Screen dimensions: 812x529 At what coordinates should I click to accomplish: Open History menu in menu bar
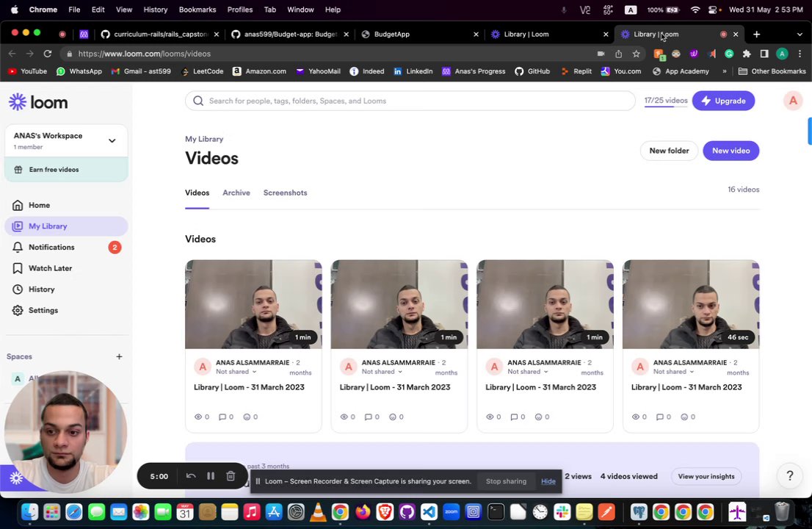156,10
